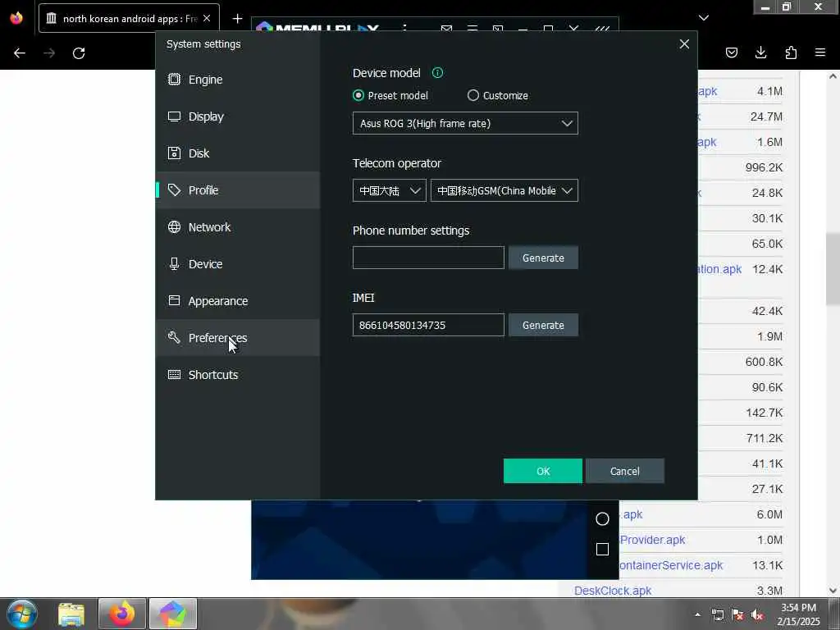The width and height of the screenshot is (840, 630).
Task: Generate a new IMEI
Action: point(543,325)
